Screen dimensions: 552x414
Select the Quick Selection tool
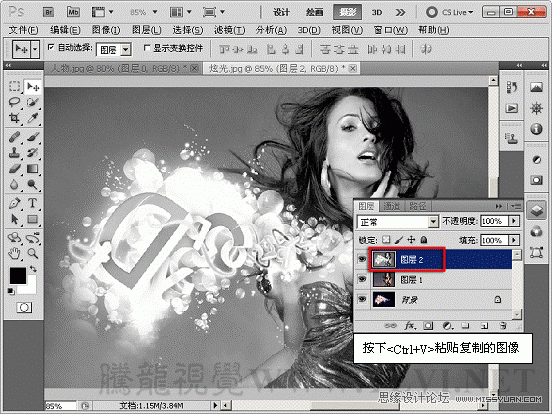[33, 102]
